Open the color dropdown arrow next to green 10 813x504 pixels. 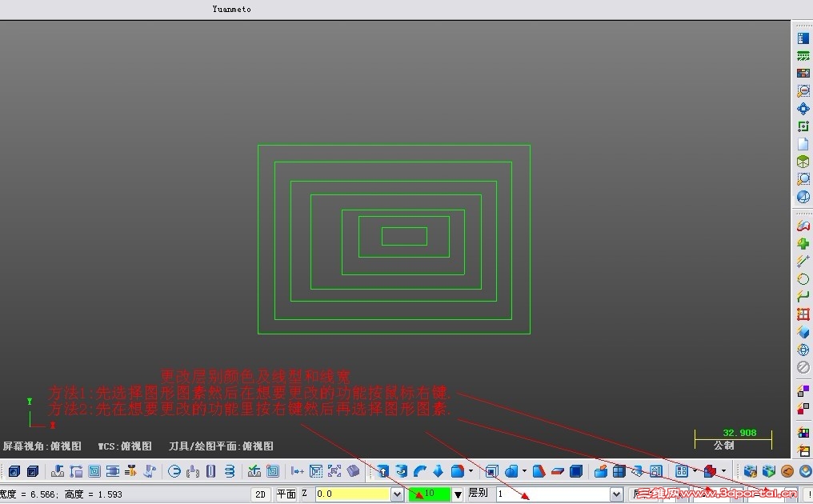point(458,494)
